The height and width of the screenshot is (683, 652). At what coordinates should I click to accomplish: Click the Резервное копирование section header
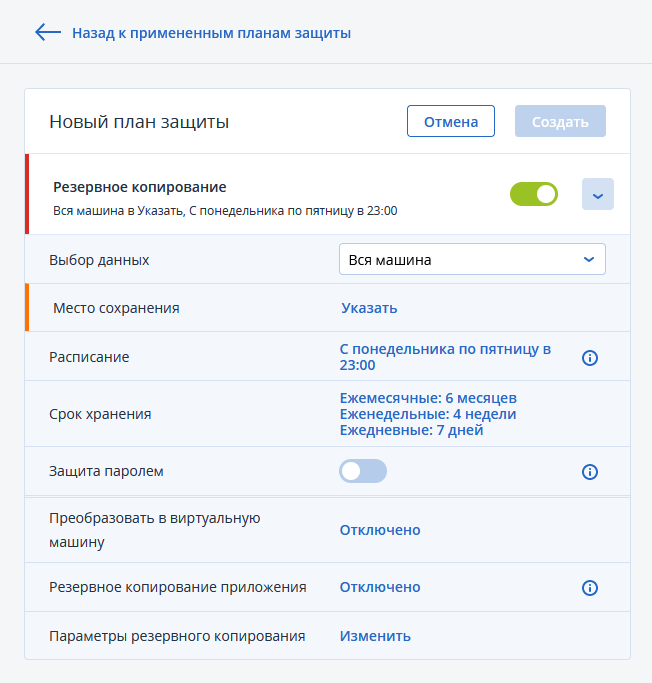click(139, 187)
